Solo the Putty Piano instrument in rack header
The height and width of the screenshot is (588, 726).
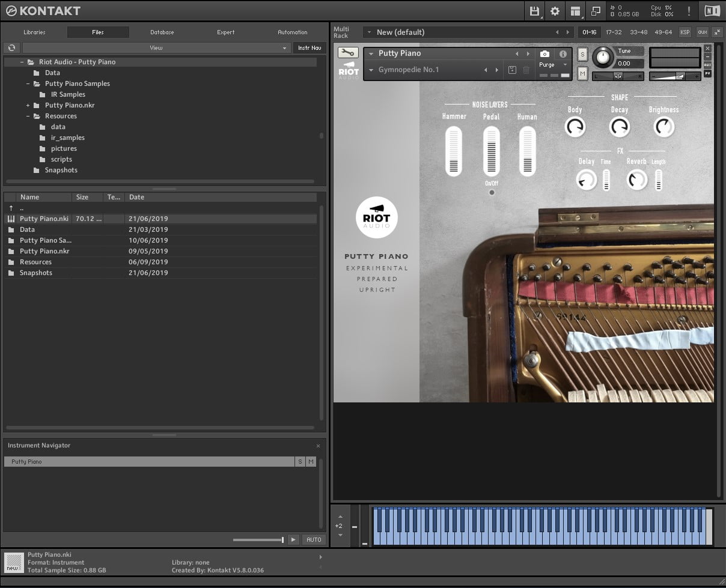(x=582, y=55)
